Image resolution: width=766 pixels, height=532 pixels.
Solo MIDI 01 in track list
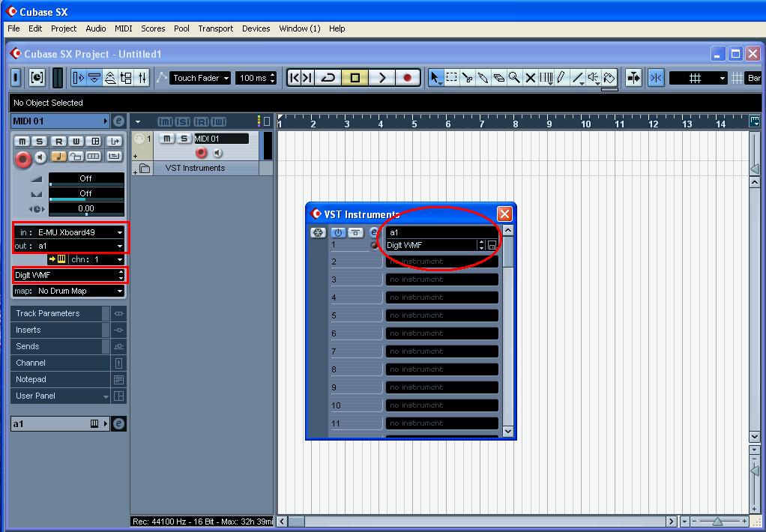184,139
